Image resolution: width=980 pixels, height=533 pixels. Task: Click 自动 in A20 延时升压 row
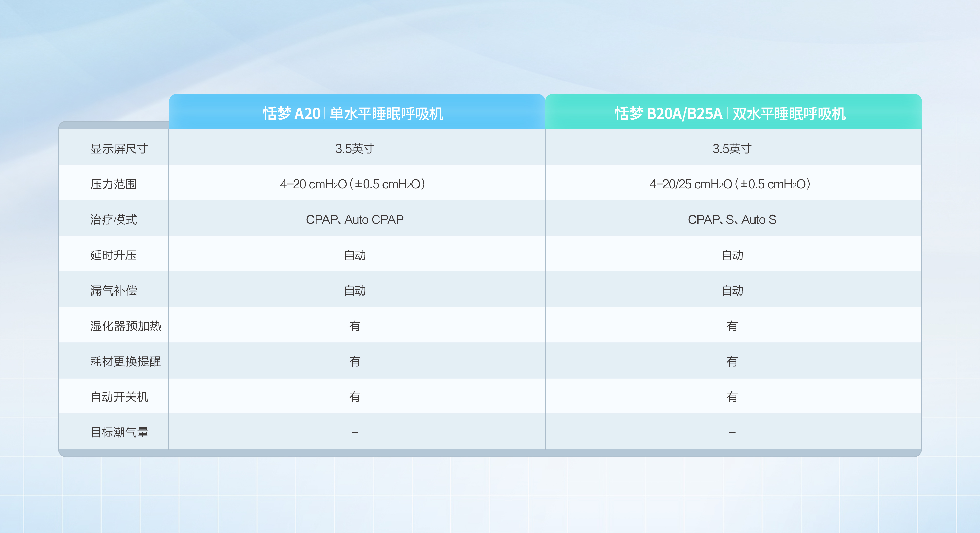pyautogui.click(x=355, y=255)
